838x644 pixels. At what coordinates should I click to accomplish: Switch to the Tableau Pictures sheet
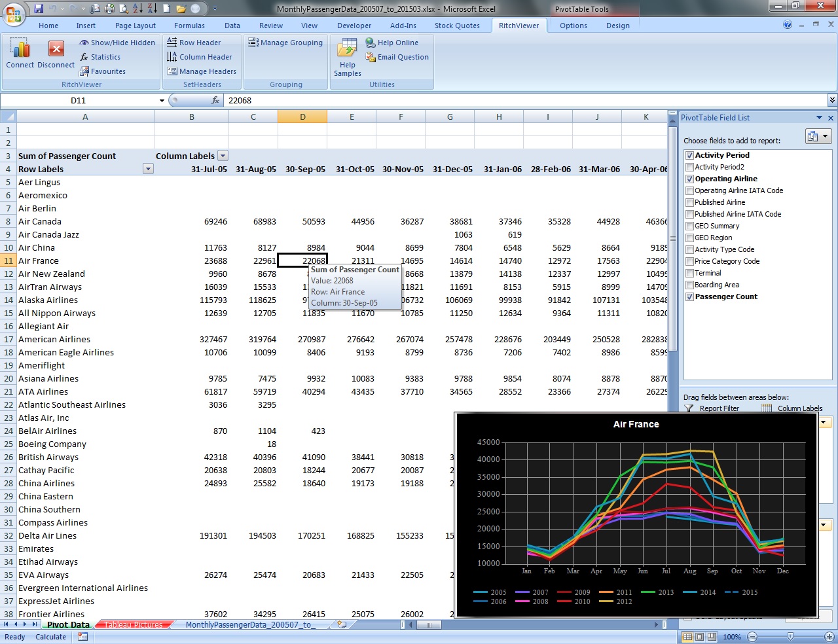(x=134, y=624)
